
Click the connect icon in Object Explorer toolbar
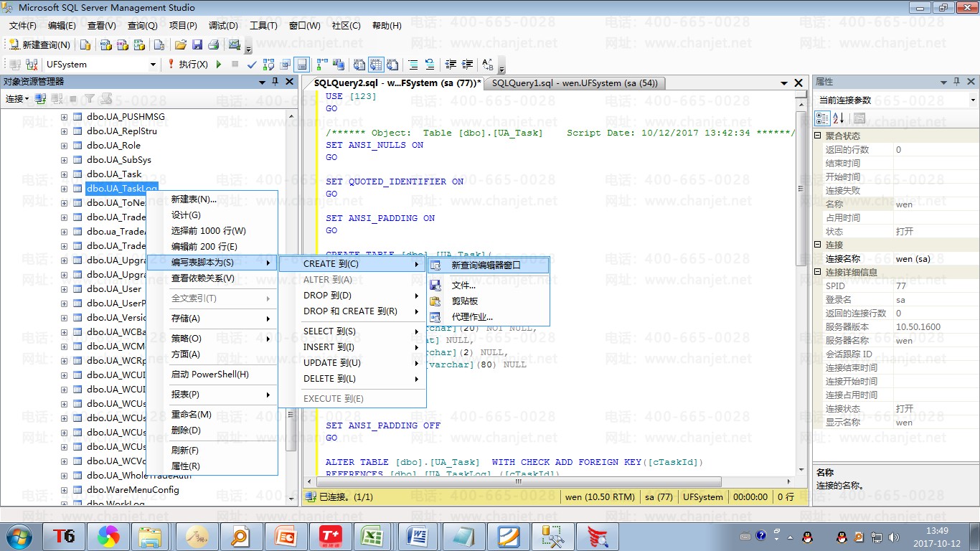(40, 99)
